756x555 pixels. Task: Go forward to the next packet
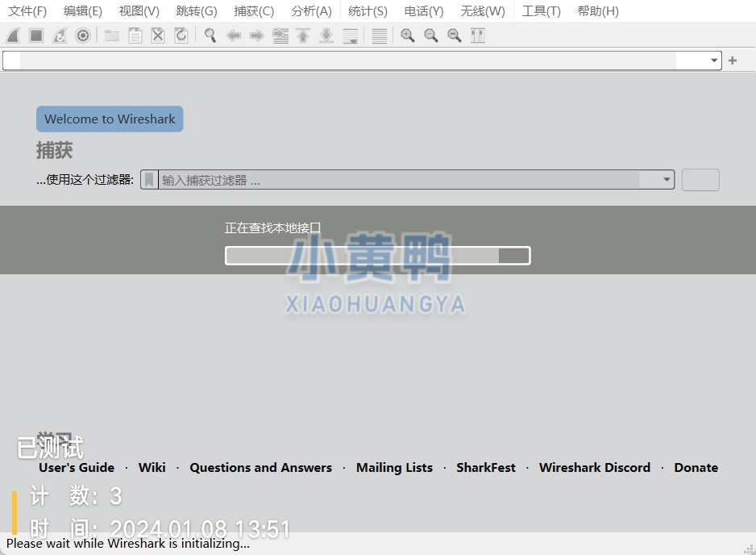(256, 35)
